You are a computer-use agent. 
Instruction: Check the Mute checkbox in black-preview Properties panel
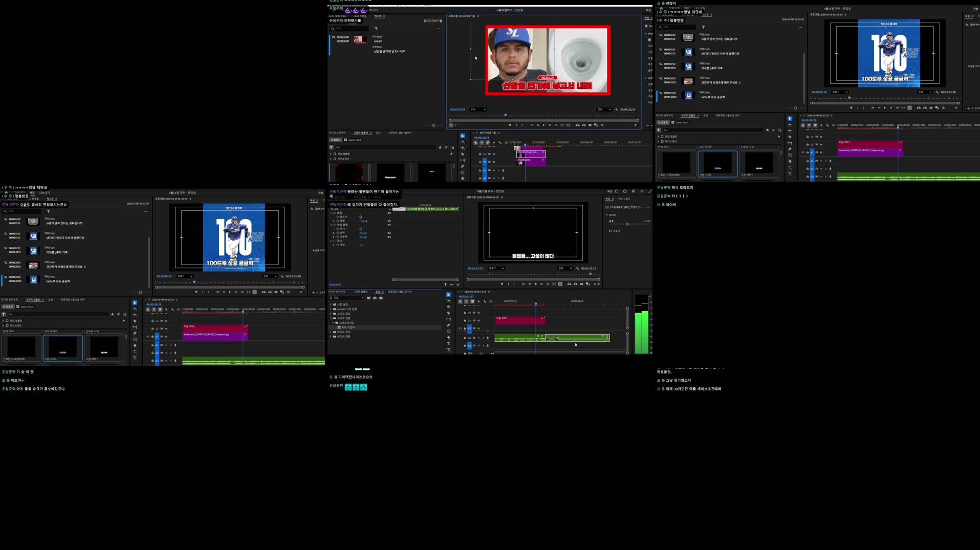click(610, 231)
